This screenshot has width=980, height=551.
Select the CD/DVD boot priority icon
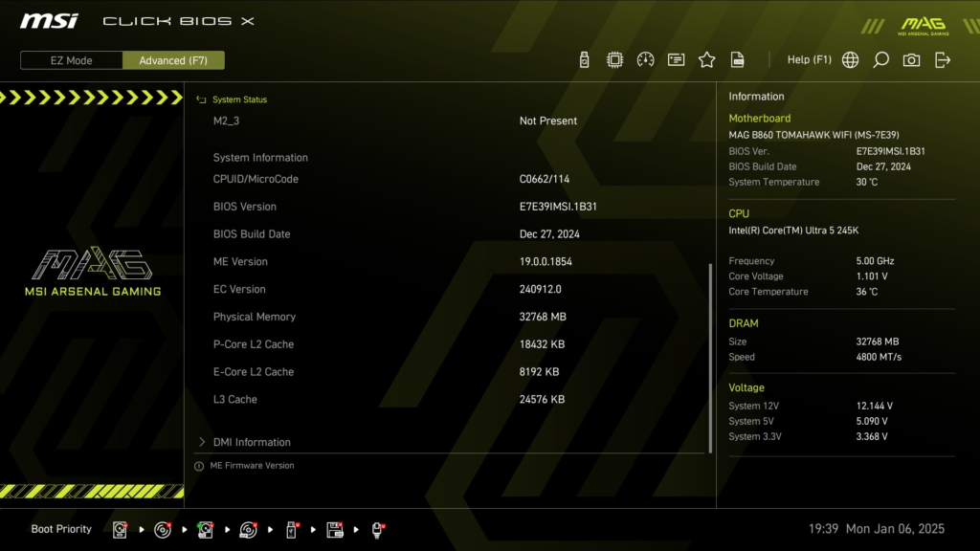point(163,529)
